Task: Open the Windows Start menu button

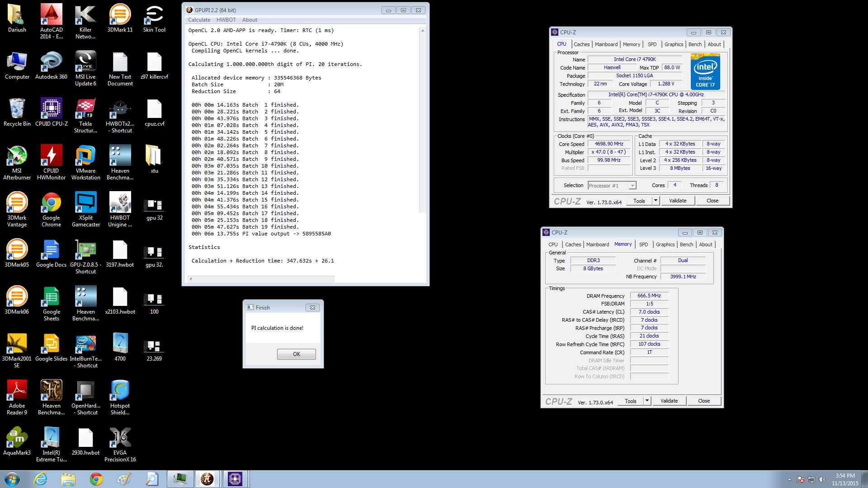Action: tap(12, 479)
